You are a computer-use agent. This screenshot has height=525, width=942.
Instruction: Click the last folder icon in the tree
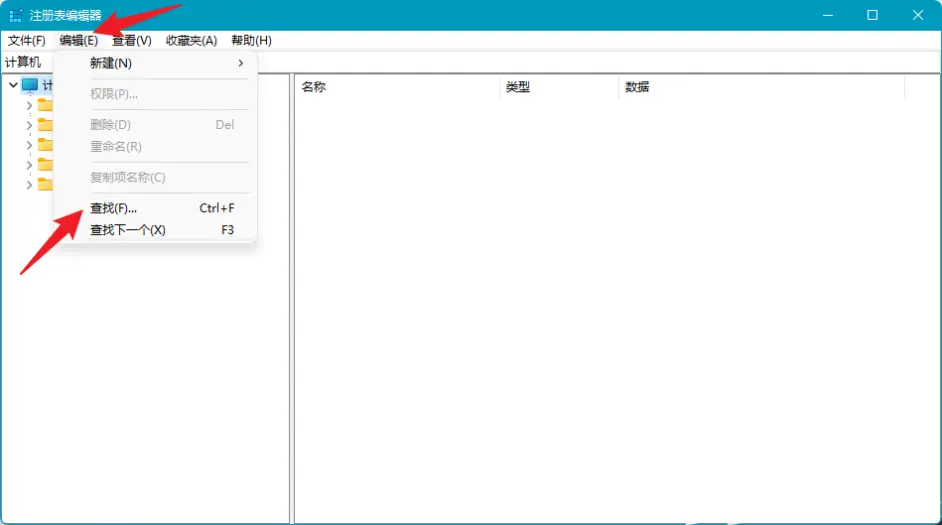[45, 184]
